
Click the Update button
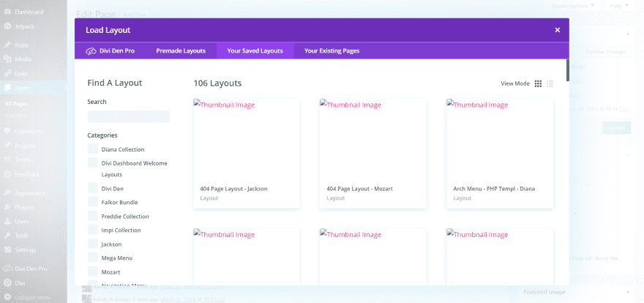(616, 127)
